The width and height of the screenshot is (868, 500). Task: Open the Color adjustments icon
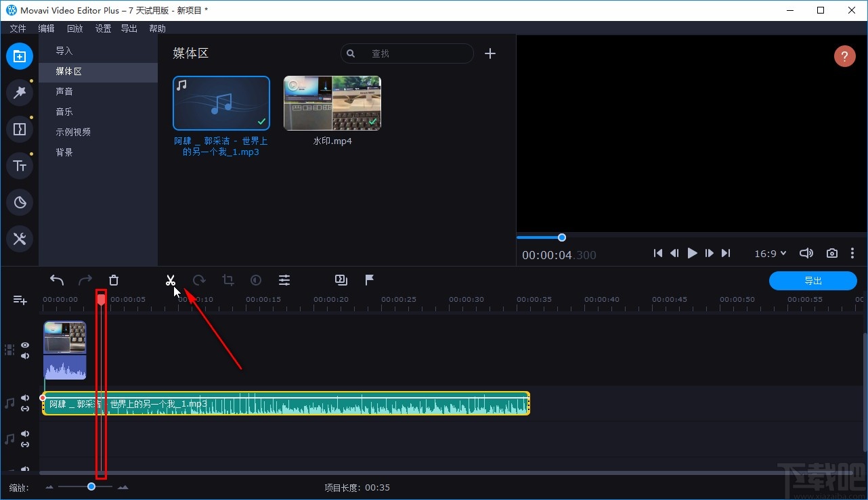click(x=256, y=280)
